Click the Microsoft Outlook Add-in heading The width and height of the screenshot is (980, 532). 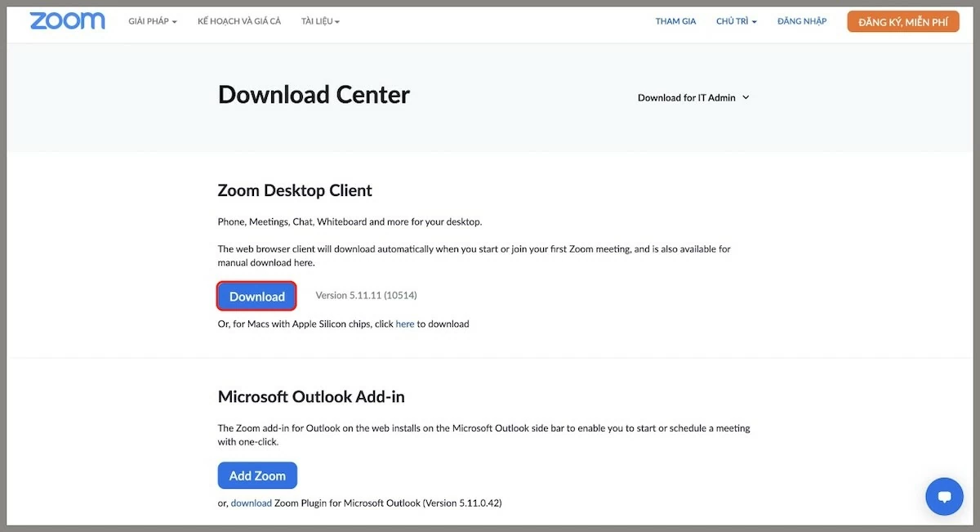coord(311,397)
